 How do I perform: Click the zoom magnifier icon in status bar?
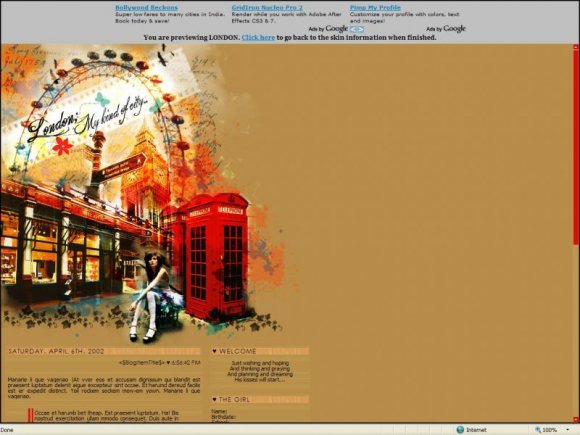click(x=538, y=430)
